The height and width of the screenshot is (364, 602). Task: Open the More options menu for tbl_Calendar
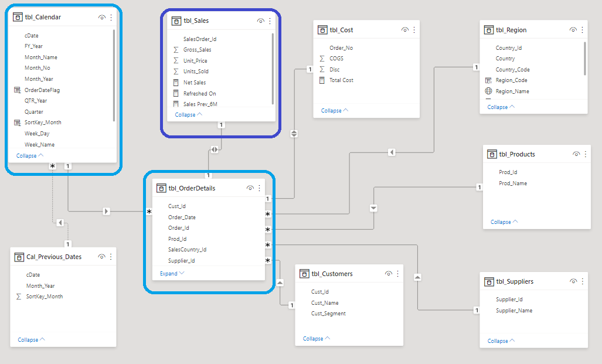click(x=111, y=17)
